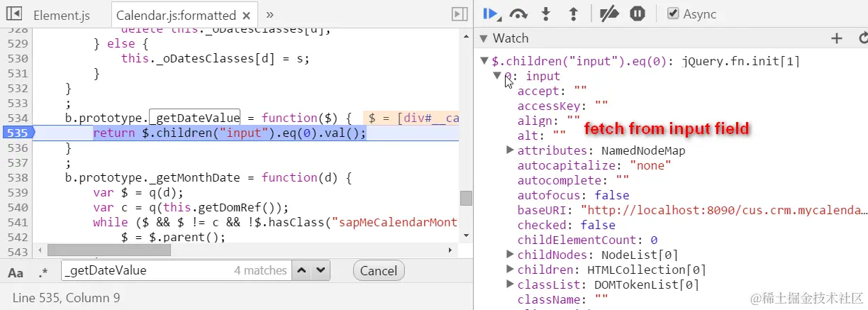Click the baseURI localhost value
Screen dimensions: 868x310
[724, 210]
